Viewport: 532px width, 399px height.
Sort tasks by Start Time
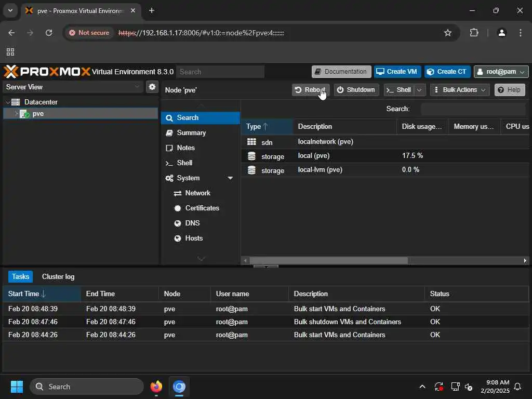coord(42,294)
